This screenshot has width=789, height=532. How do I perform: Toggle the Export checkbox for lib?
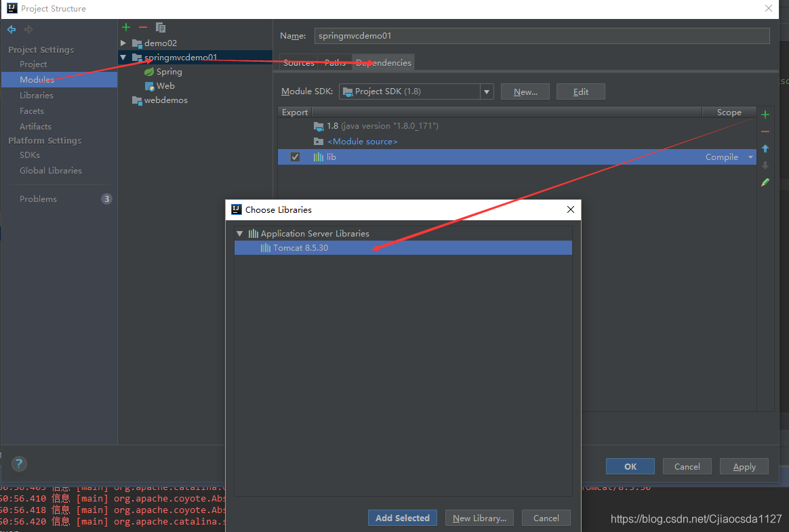[x=296, y=157]
